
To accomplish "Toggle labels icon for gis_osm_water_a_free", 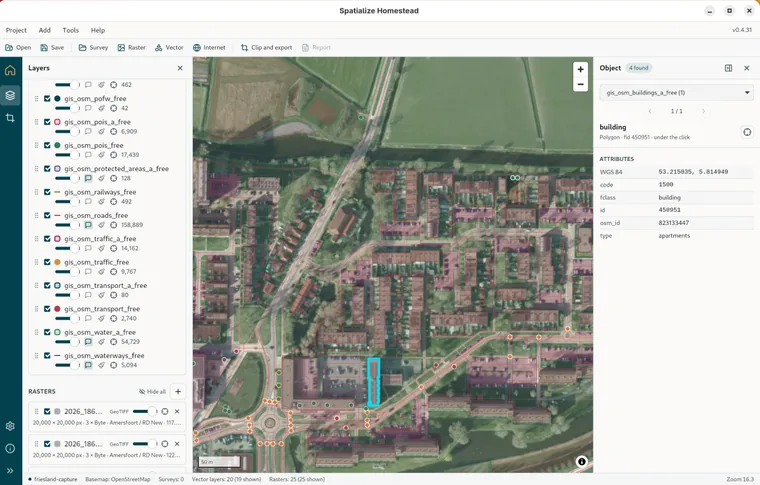I will pos(88,342).
